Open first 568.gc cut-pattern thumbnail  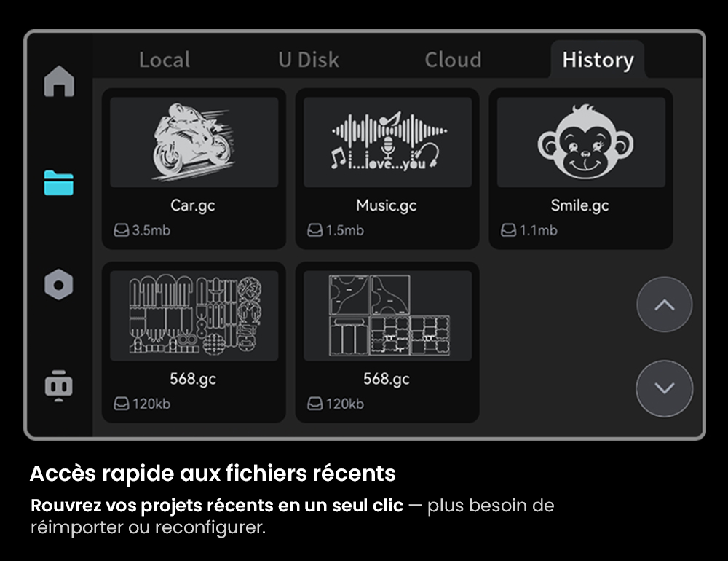[194, 315]
